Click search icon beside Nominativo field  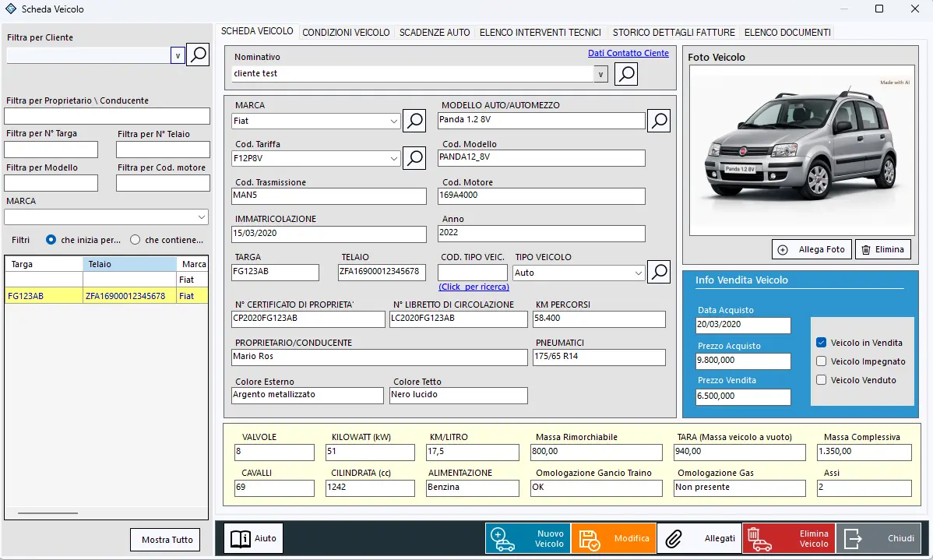click(x=626, y=75)
